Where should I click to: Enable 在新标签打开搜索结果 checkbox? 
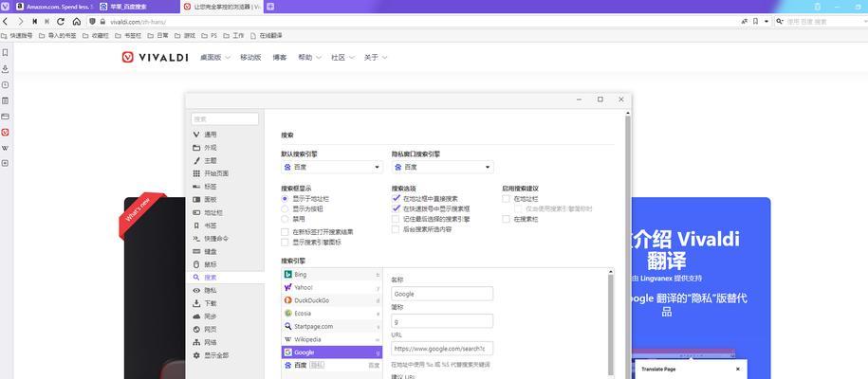[x=285, y=232]
